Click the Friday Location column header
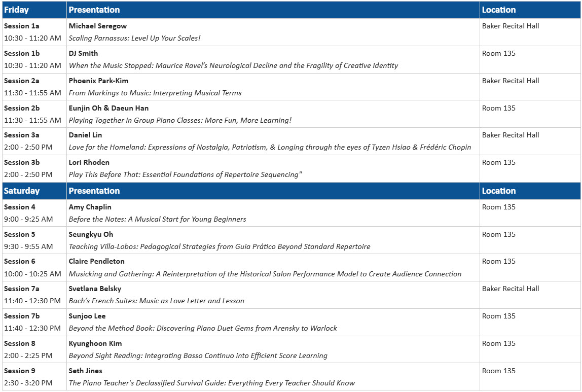 click(498, 10)
